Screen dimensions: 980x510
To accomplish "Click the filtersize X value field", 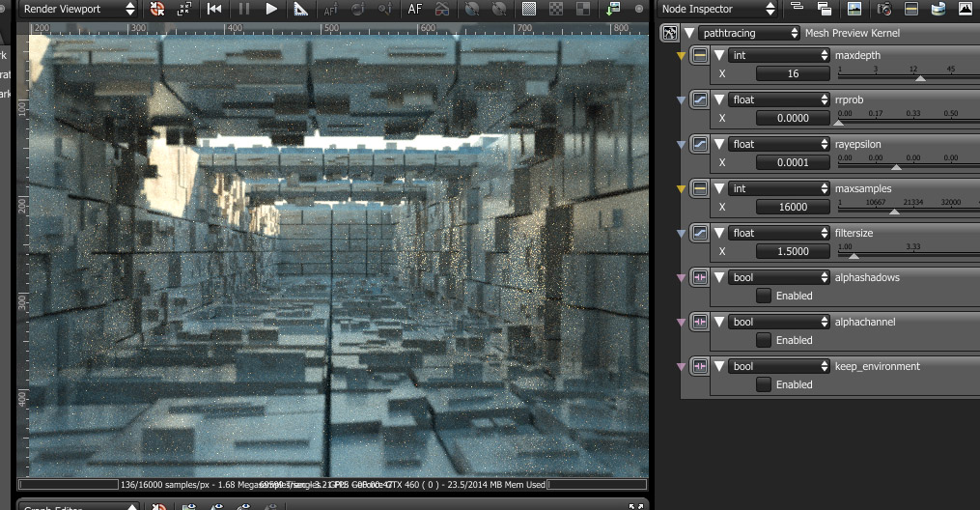I will (x=793, y=251).
